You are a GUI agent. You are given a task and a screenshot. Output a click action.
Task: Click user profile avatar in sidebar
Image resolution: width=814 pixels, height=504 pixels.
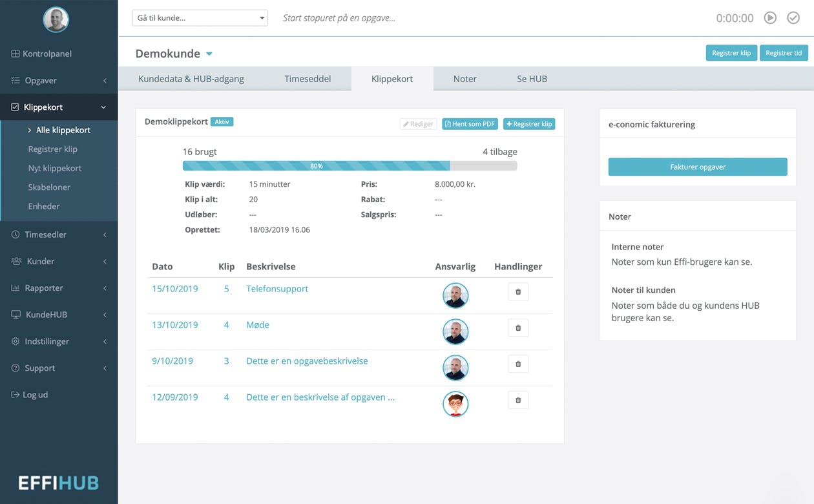tap(56, 20)
